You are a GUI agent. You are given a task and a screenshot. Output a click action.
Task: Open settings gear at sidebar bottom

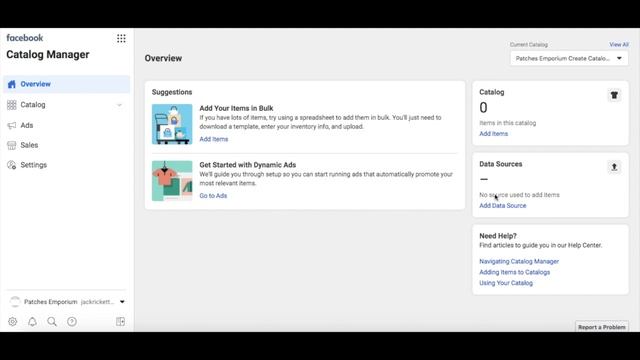[x=13, y=322]
